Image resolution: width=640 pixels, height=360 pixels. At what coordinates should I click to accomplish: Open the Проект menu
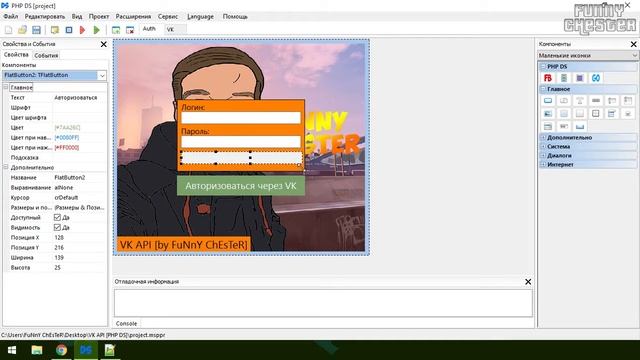(x=99, y=16)
